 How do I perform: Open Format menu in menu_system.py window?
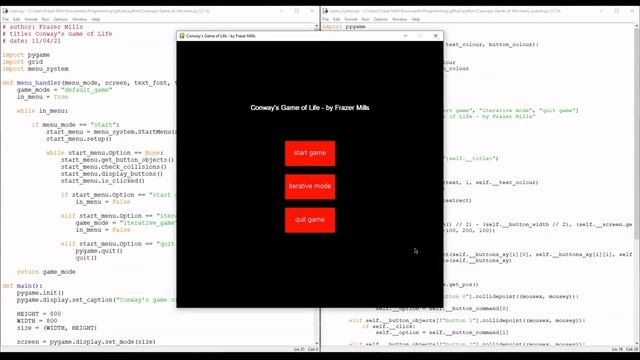pos(351,19)
